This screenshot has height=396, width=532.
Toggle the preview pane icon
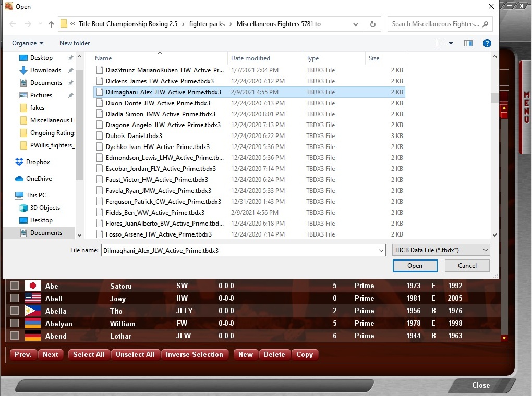click(x=468, y=43)
